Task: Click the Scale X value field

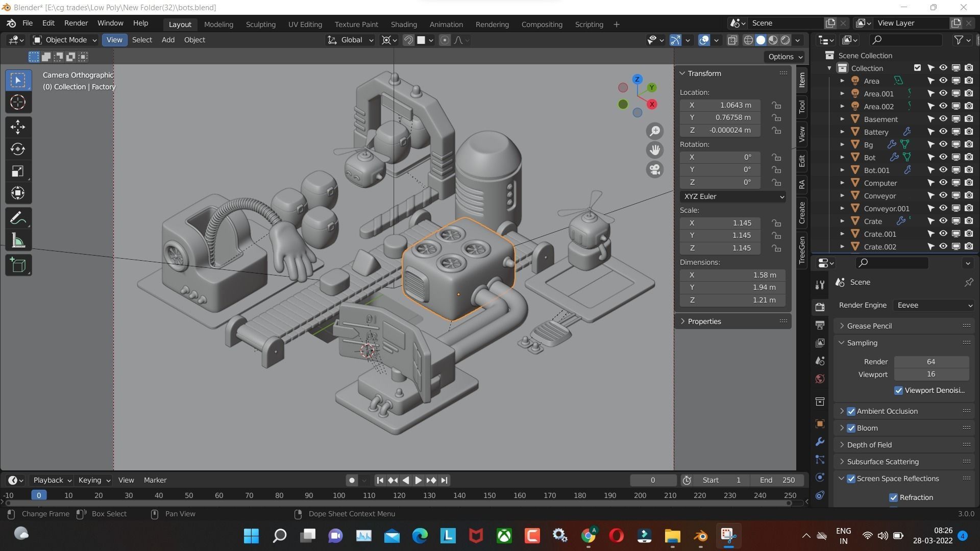Action: coord(720,223)
